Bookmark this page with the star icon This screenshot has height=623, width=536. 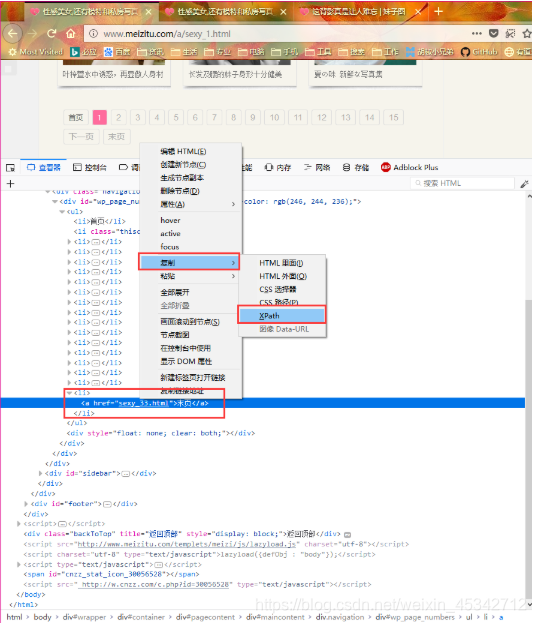[527, 34]
